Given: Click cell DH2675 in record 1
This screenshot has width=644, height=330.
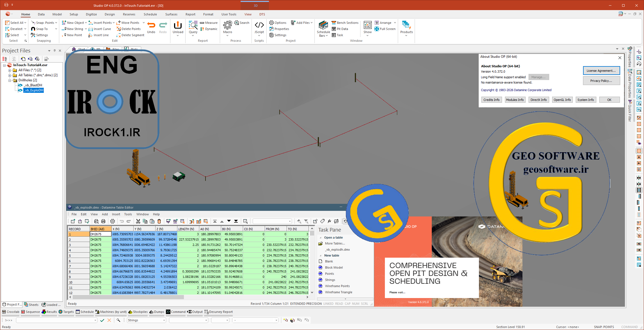Looking at the screenshot, I should coord(101,234).
